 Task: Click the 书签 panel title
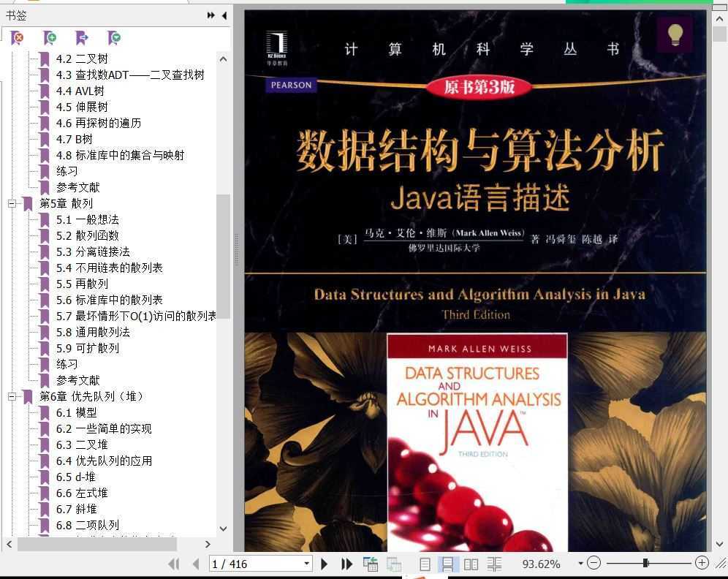point(16,16)
